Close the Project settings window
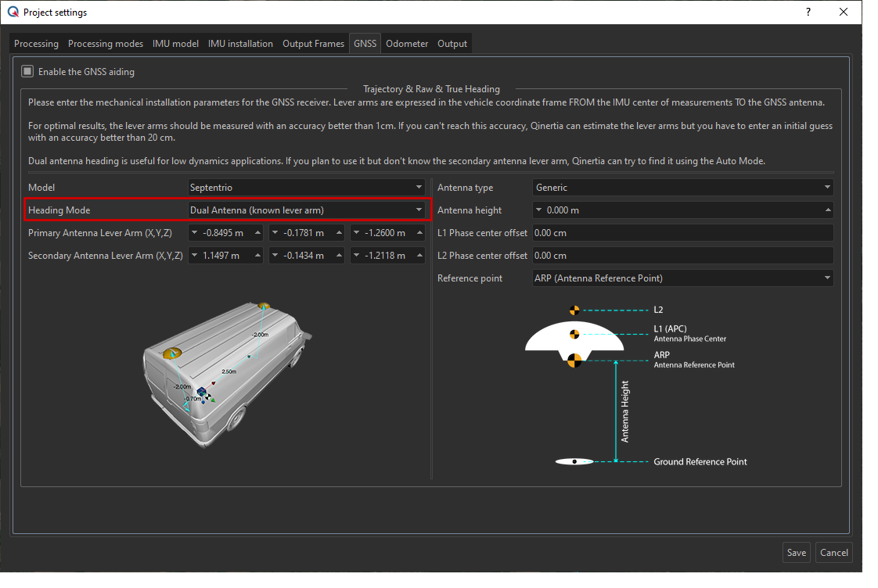Viewport: 878px width, 588px height. pyautogui.click(x=844, y=12)
